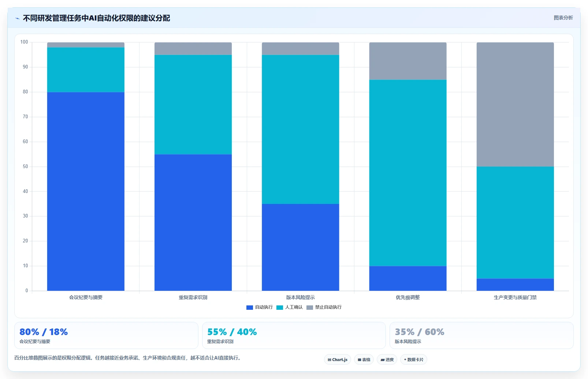Click the 表格 tag pill
Viewport: 588px width, 379px height.
click(x=364, y=360)
